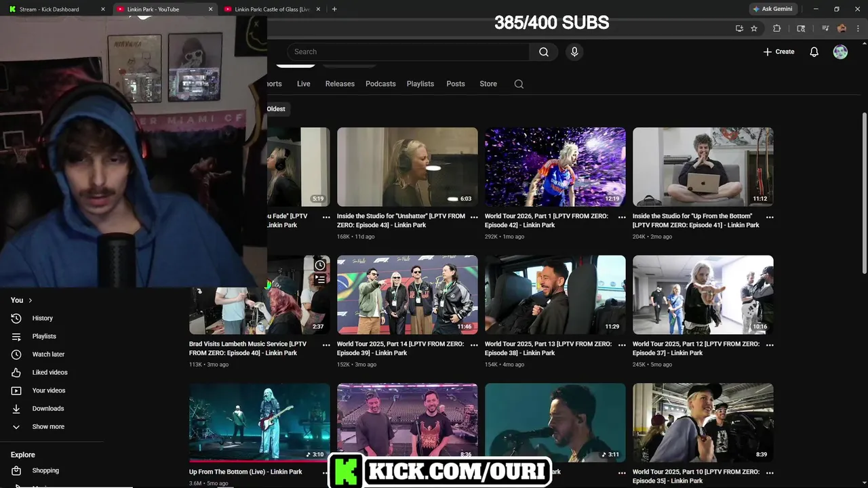Open World Tour Part 14 thumbnail 11:46
This screenshot has height=488, width=868.
(408, 295)
